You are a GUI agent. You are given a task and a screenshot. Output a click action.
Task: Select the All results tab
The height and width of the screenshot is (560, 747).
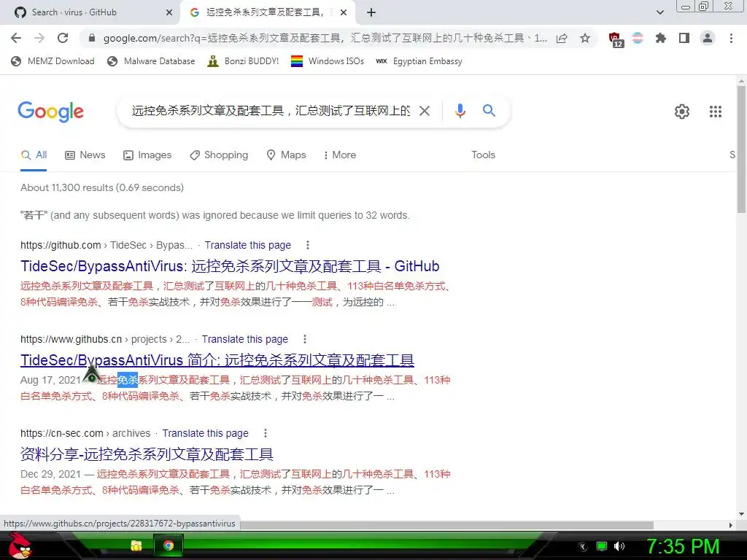click(x=34, y=155)
